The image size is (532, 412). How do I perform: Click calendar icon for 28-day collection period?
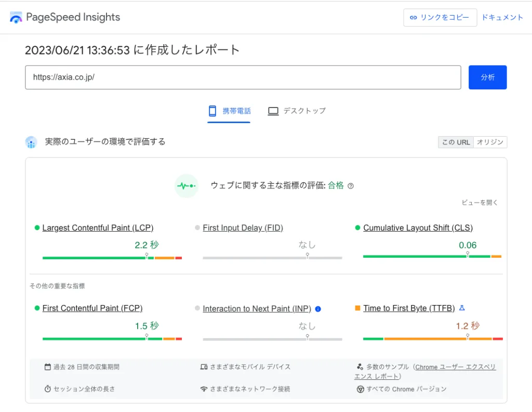tap(48, 367)
